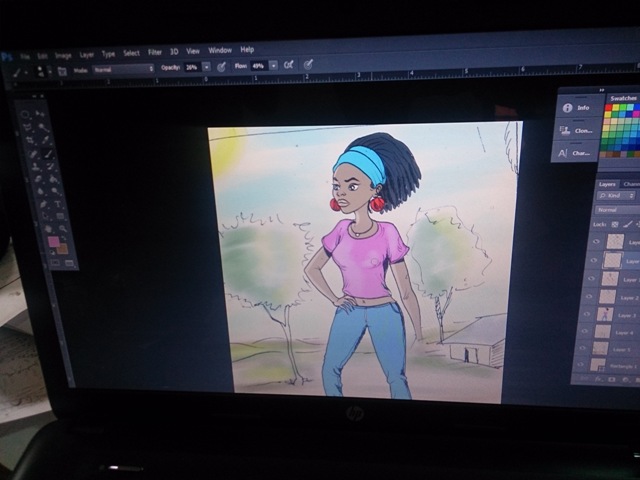Switch to the Layers panel tab

(607, 184)
